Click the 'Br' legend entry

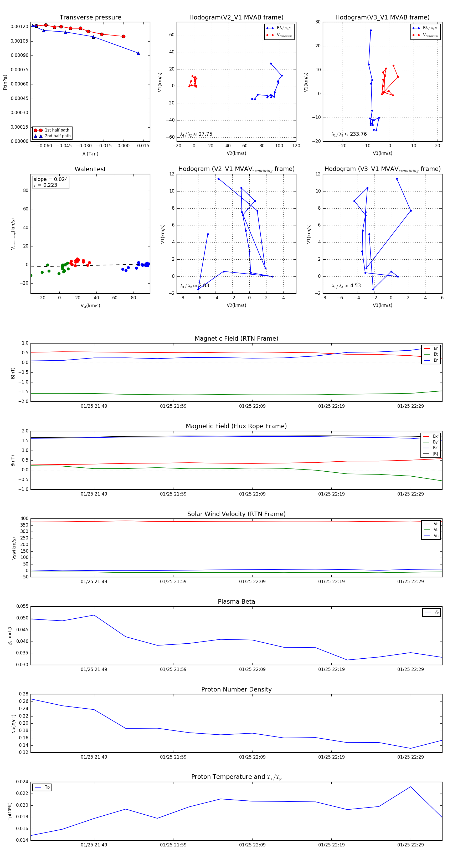pos(431,349)
